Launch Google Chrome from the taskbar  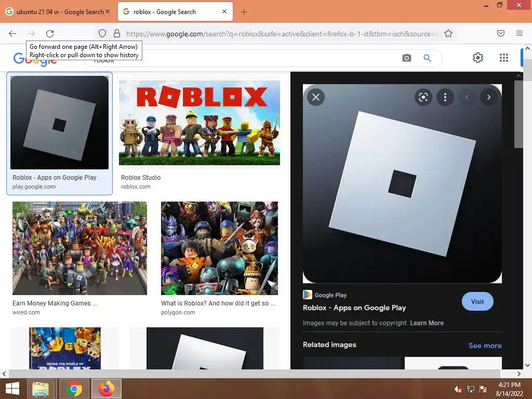(74, 389)
